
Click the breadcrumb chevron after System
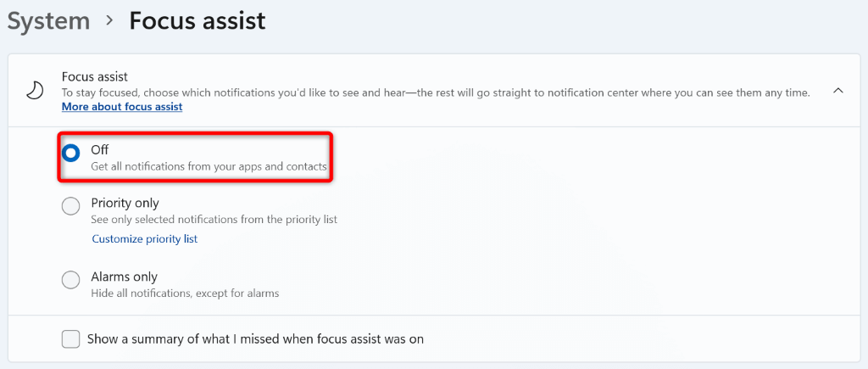(109, 20)
